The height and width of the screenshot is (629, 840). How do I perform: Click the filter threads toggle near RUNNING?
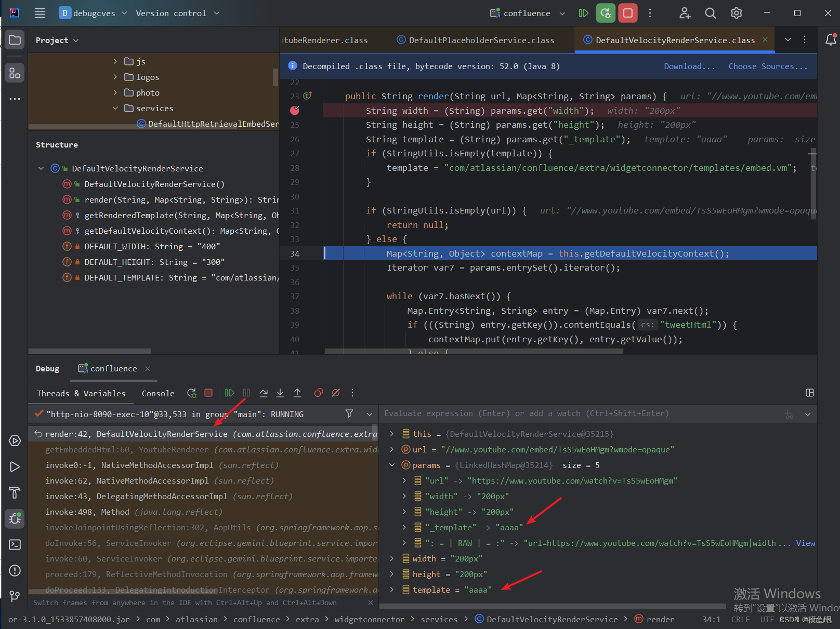pyautogui.click(x=349, y=414)
